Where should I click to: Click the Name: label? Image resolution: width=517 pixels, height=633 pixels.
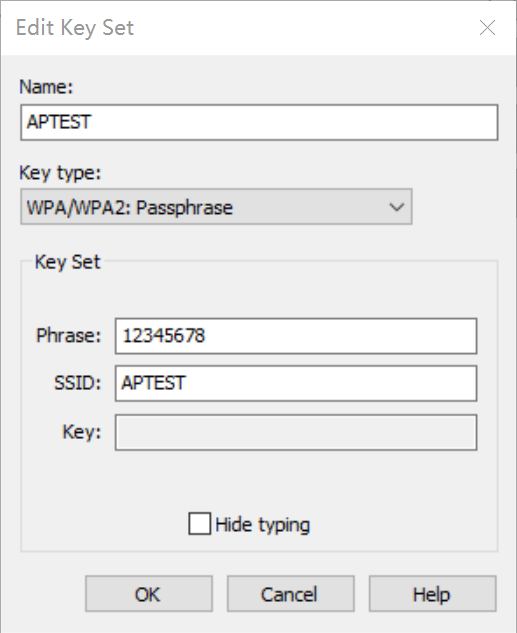pyautogui.click(x=46, y=87)
